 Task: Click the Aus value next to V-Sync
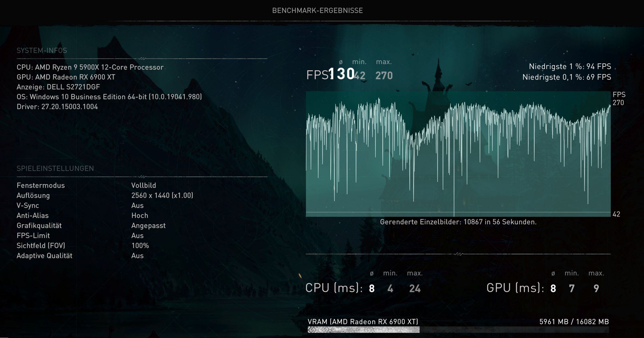[137, 205]
